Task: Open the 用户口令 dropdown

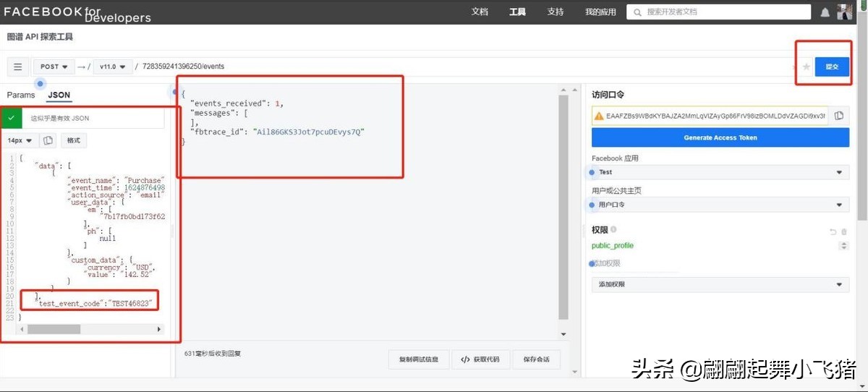Action: click(x=720, y=205)
